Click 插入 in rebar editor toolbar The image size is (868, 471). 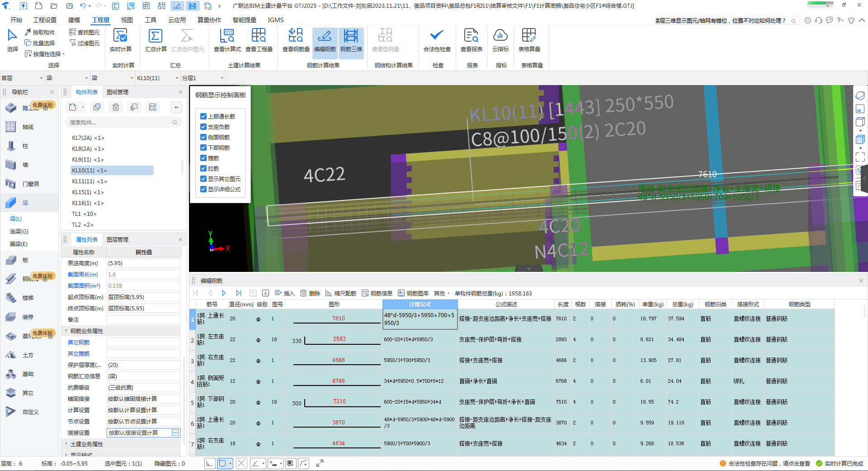[285, 293]
